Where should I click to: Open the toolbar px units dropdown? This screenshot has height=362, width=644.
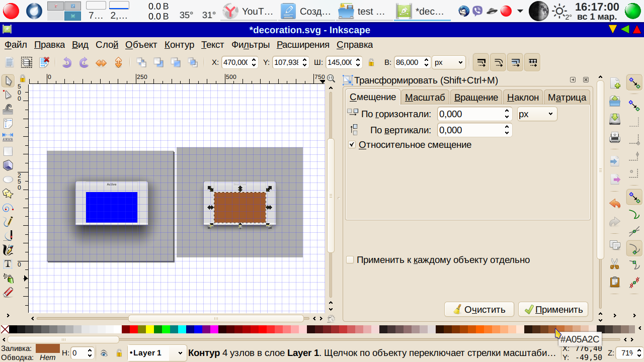(x=449, y=63)
